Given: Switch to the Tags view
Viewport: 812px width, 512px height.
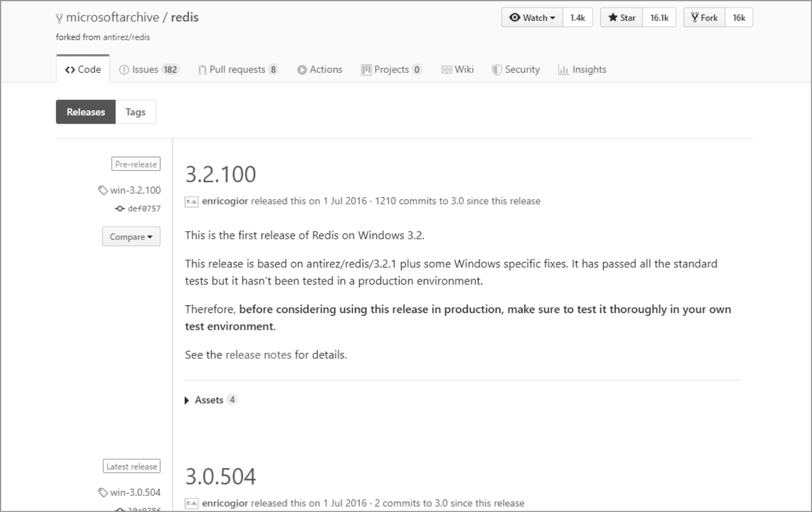Looking at the screenshot, I should (135, 112).
